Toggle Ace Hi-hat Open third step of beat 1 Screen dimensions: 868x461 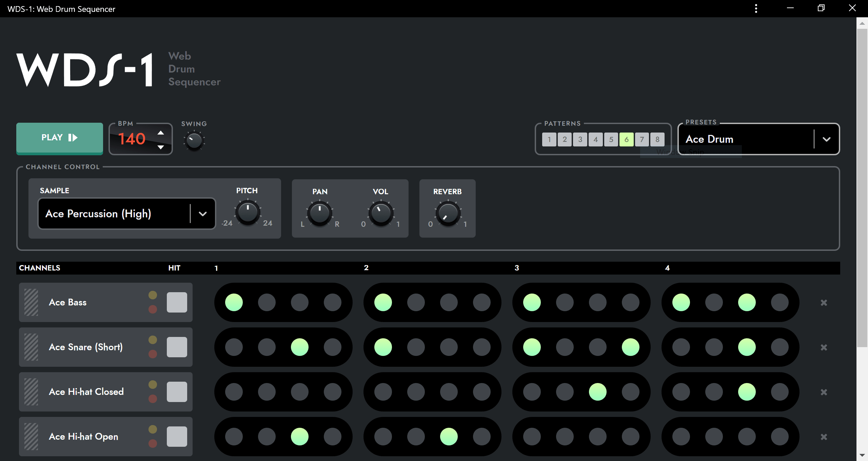click(x=300, y=437)
